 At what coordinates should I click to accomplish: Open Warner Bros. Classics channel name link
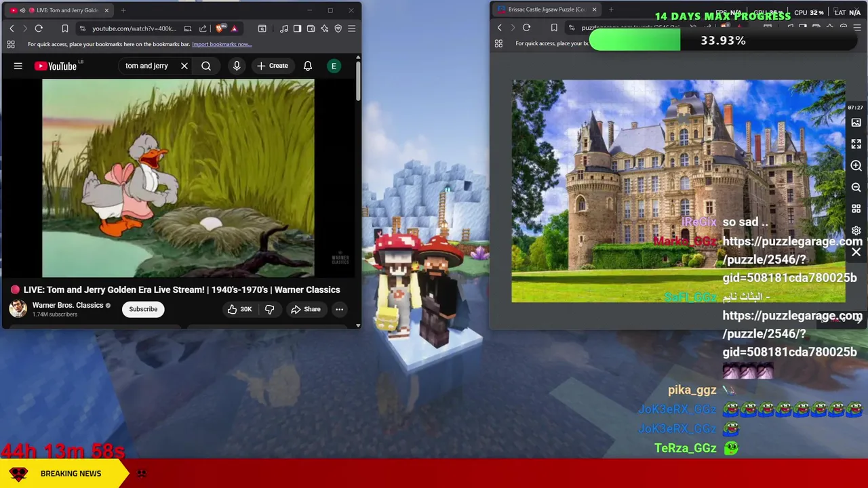68,305
